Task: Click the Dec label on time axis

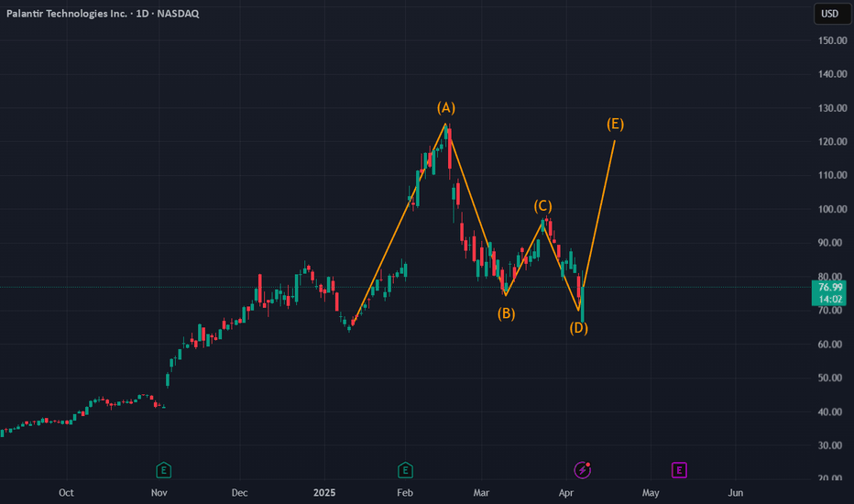Action: tap(240, 493)
